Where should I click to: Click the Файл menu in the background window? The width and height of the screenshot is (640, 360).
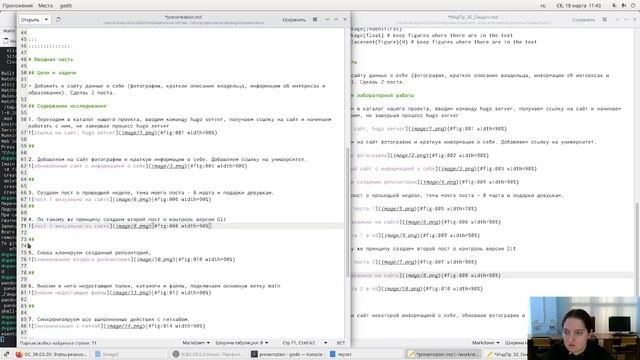point(8,31)
